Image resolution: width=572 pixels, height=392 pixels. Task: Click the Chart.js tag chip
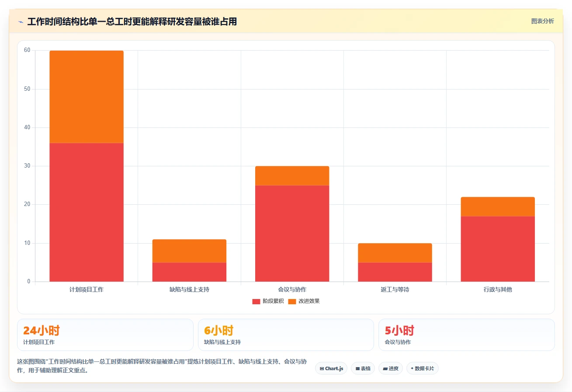[331, 368]
